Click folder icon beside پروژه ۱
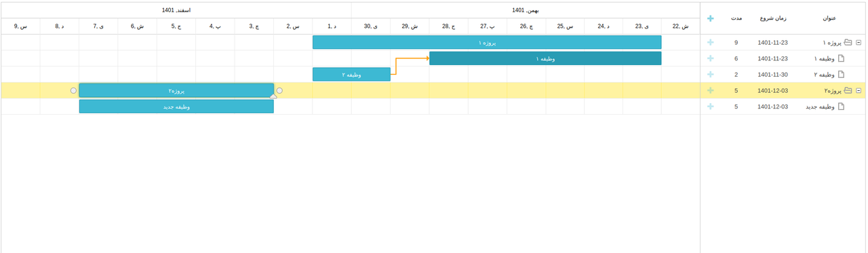The height and width of the screenshot is (253, 868). pyautogui.click(x=848, y=42)
